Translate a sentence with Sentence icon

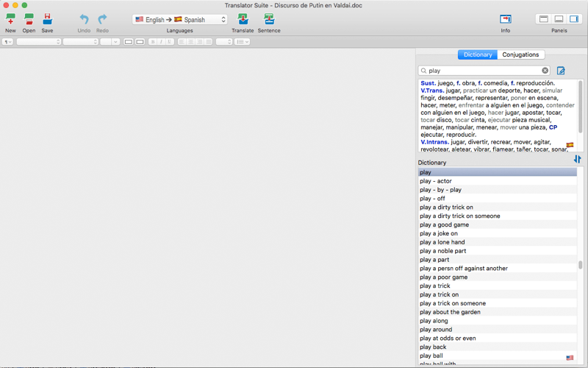(x=269, y=19)
